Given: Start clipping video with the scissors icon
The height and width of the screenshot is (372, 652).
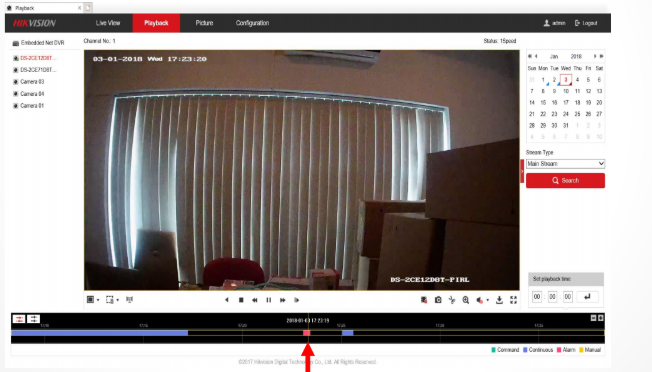Looking at the screenshot, I should 452,300.
